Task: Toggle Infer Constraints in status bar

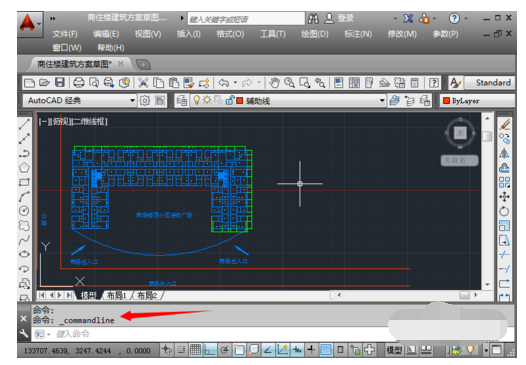Action: click(166, 350)
